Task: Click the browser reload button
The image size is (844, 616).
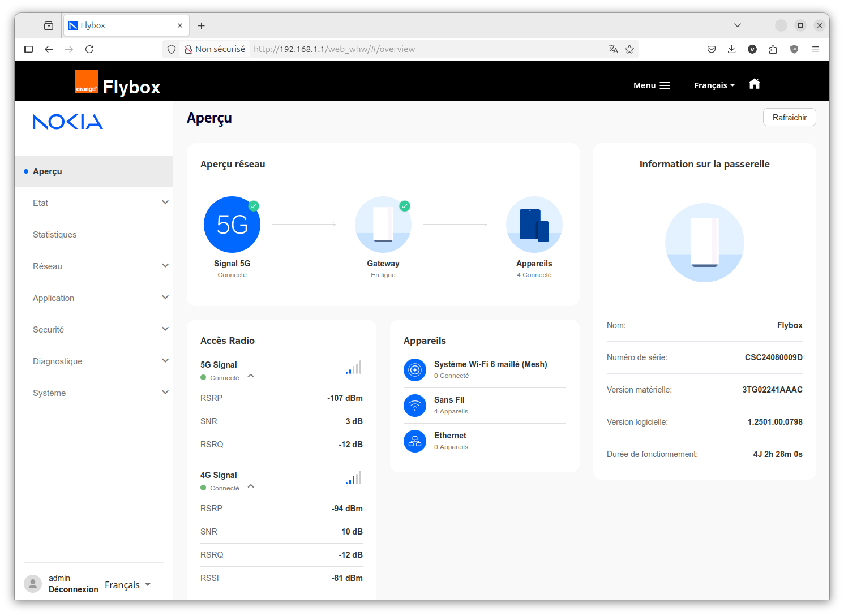Action: coord(89,49)
